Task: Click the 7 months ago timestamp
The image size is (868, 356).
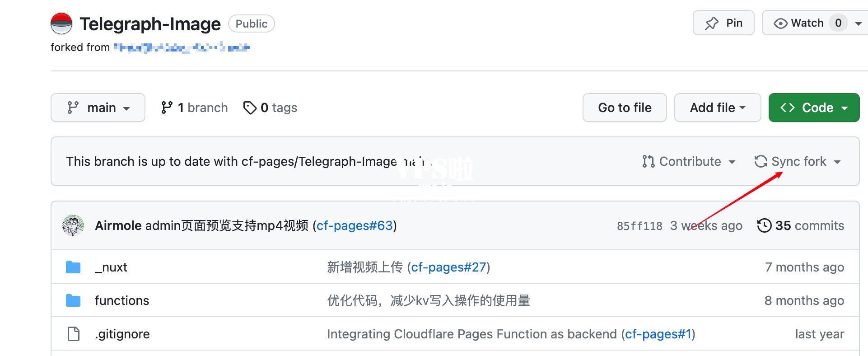Action: click(x=804, y=267)
